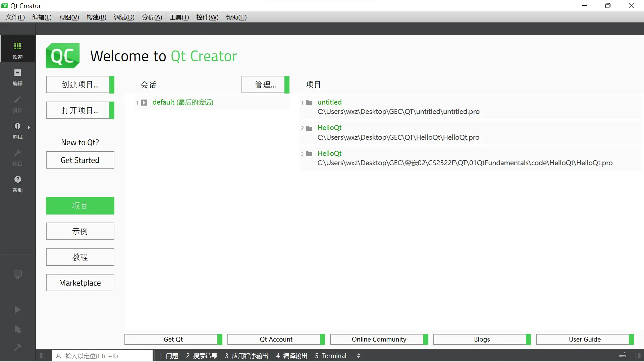This screenshot has height=362, width=644.
Task: Select the 教程 (Tutorials) tab button
Action: pyautogui.click(x=80, y=257)
